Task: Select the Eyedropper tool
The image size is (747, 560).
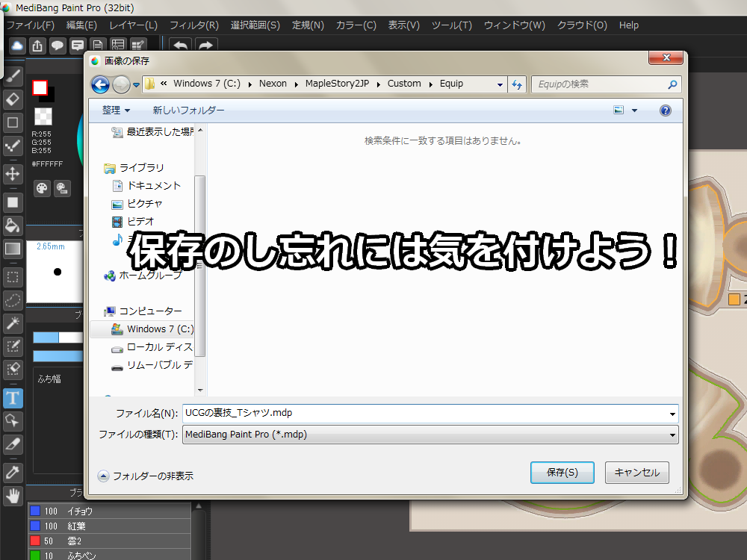Action: pyautogui.click(x=13, y=473)
